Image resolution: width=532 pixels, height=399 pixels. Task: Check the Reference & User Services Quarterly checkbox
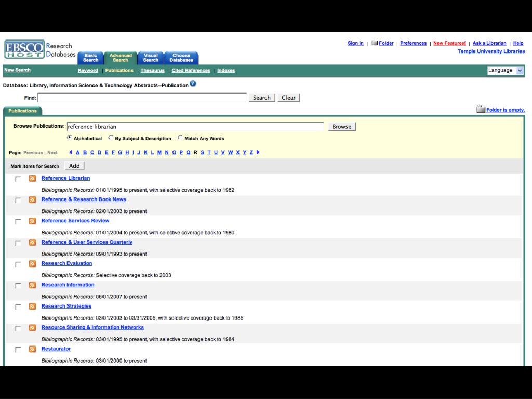coord(18,243)
